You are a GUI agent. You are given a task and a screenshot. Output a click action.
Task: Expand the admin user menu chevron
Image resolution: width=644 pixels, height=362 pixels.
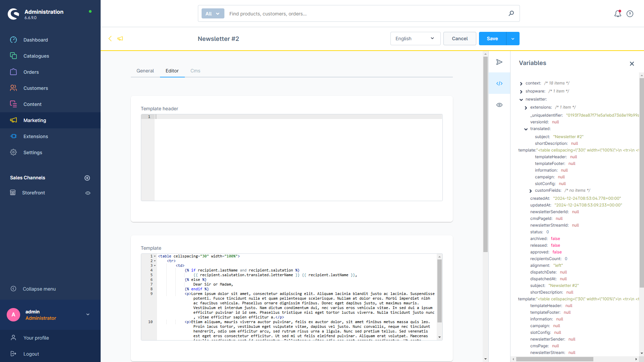88,314
